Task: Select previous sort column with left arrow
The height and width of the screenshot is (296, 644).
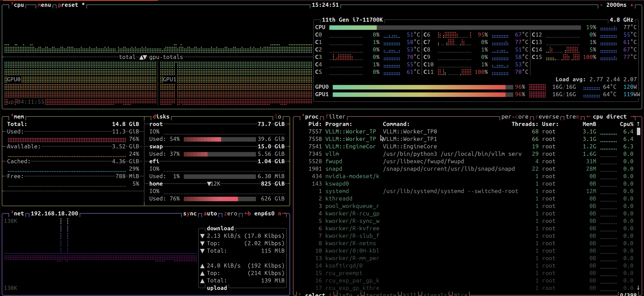Action: click(x=588, y=117)
